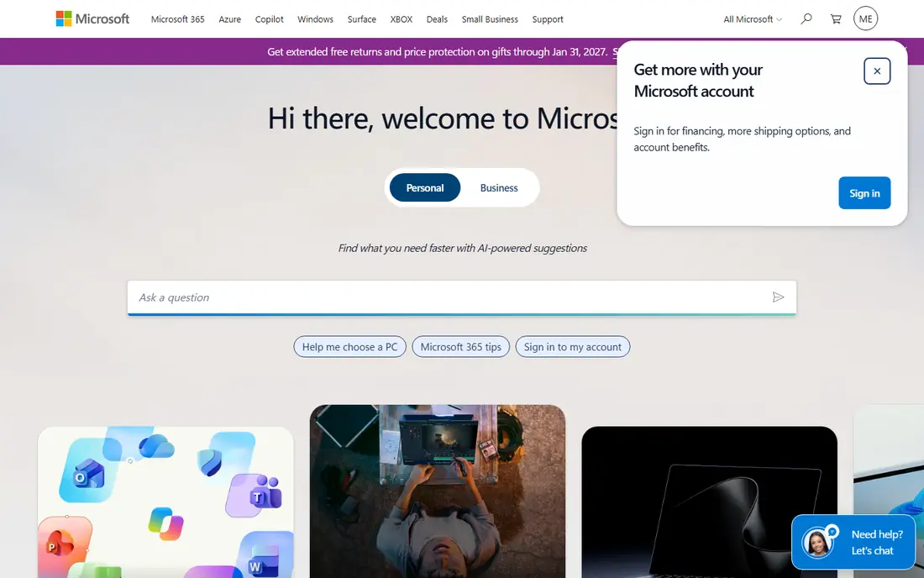Open Need help? Let's chat widget
Viewport: 924px width, 578px height.
(x=853, y=542)
